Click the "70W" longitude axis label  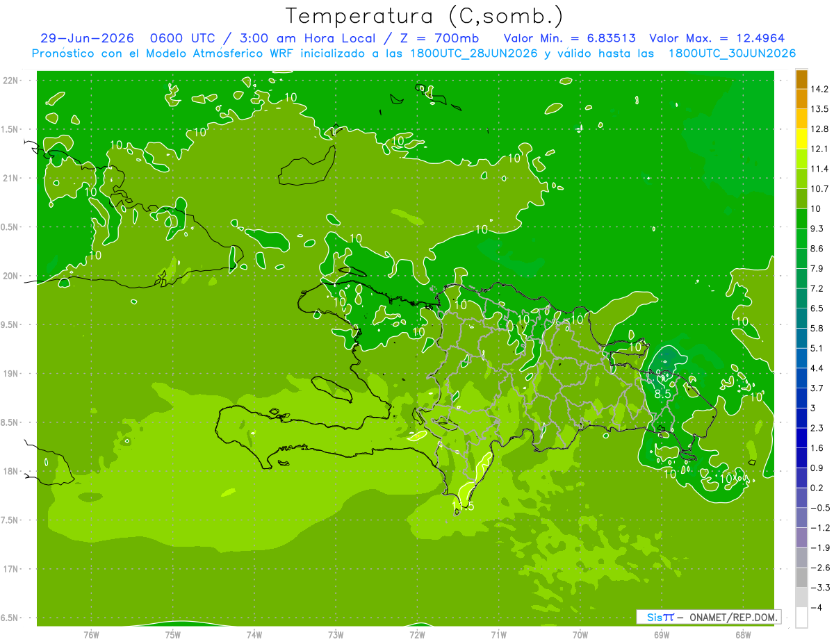pyautogui.click(x=580, y=634)
